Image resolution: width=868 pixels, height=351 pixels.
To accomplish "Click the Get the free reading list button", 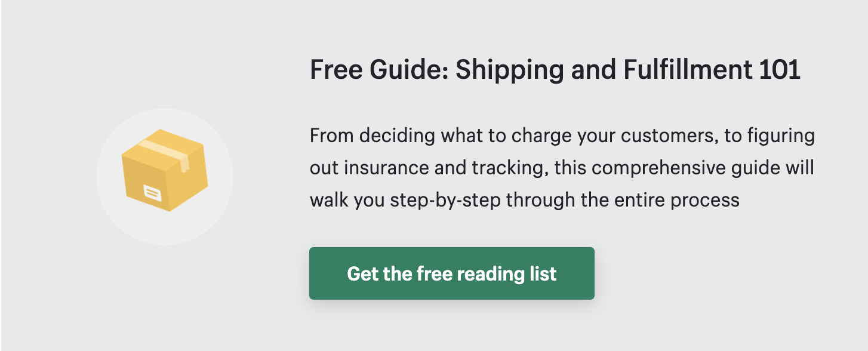I will (452, 273).
